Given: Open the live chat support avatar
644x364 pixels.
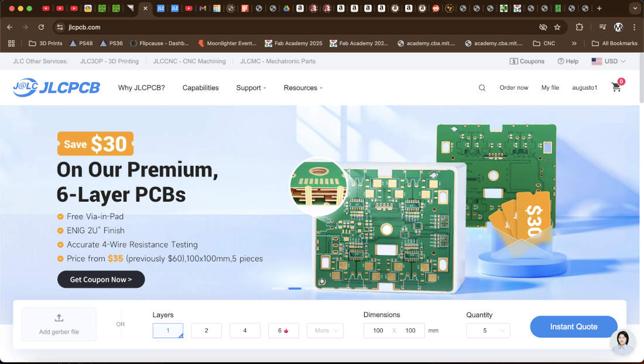Looking at the screenshot, I should click(623, 342).
